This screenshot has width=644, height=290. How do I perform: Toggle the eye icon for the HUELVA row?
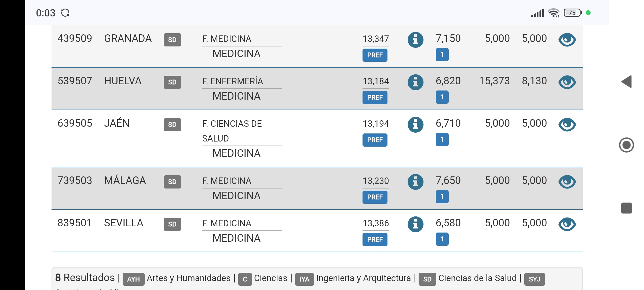567,82
